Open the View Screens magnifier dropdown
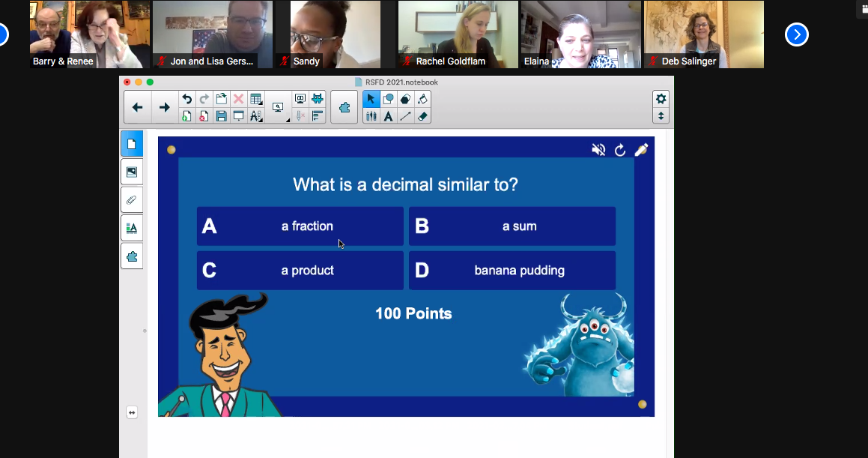Screen dimensions: 868x458 279,107
